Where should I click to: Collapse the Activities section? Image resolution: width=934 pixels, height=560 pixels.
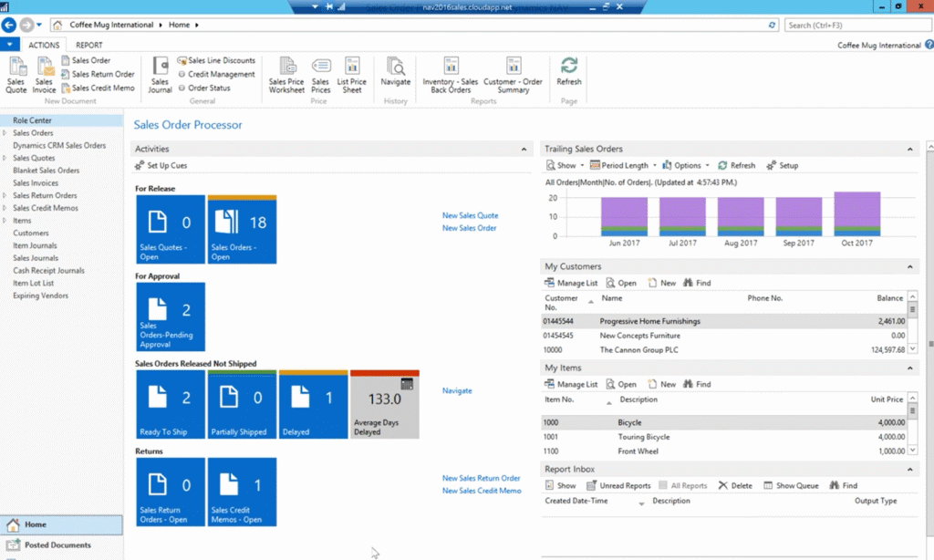point(524,149)
